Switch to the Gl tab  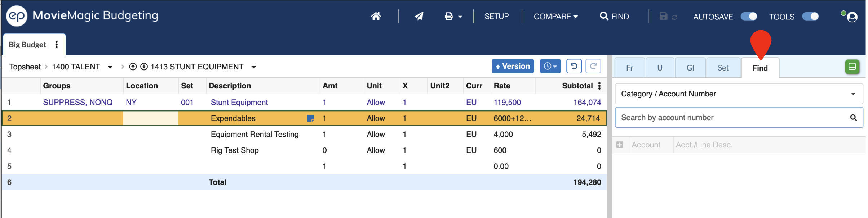click(690, 68)
